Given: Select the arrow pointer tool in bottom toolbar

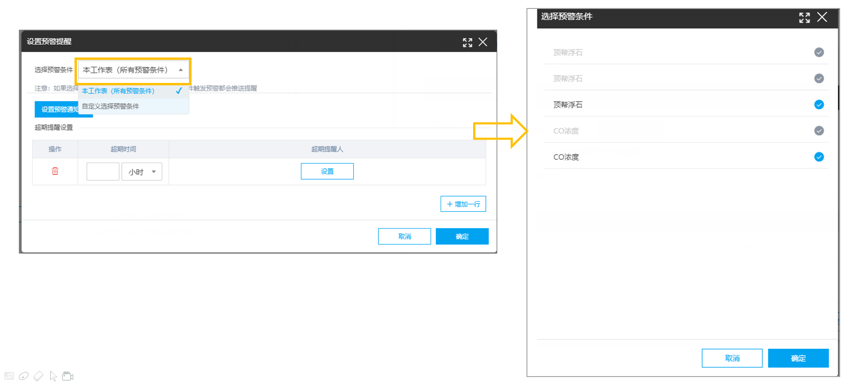Looking at the screenshot, I should tap(53, 376).
